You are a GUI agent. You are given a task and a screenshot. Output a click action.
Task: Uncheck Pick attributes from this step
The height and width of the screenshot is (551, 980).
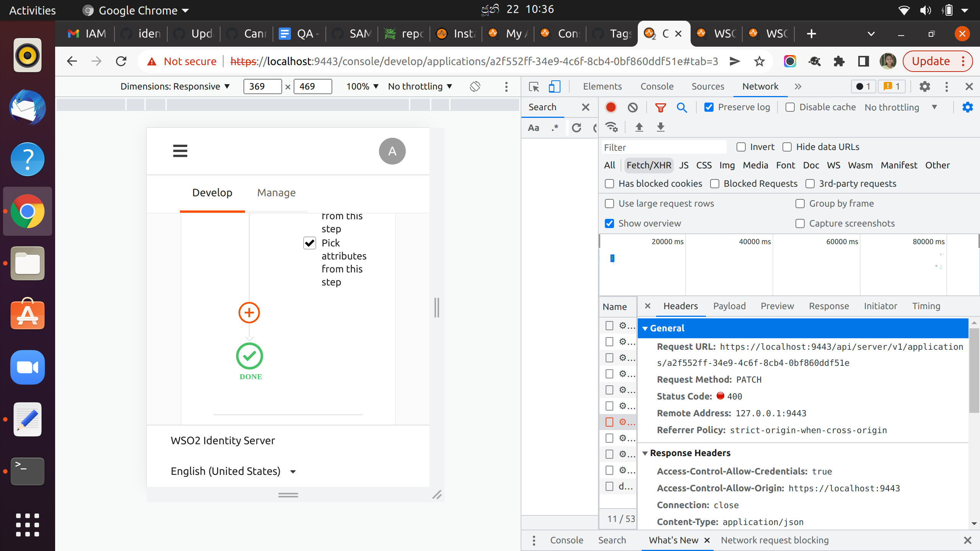pyautogui.click(x=309, y=243)
